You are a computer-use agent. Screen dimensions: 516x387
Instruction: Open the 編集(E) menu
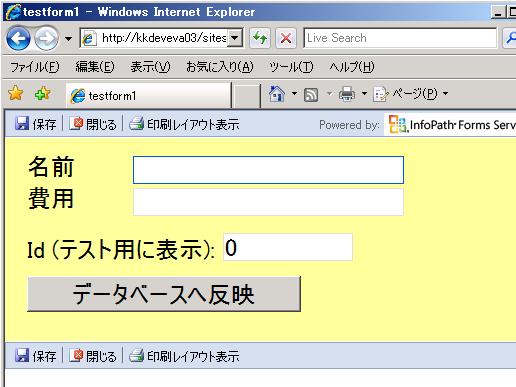pyautogui.click(x=95, y=67)
